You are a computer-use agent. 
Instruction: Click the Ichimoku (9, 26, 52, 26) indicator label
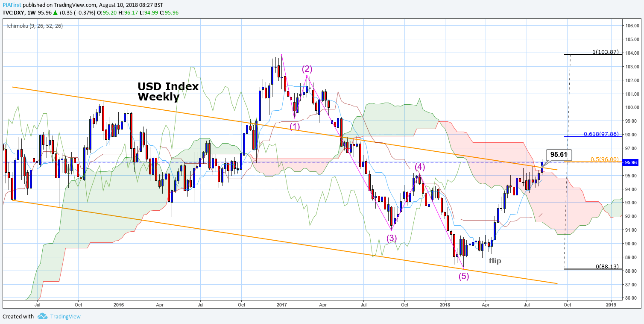35,26
